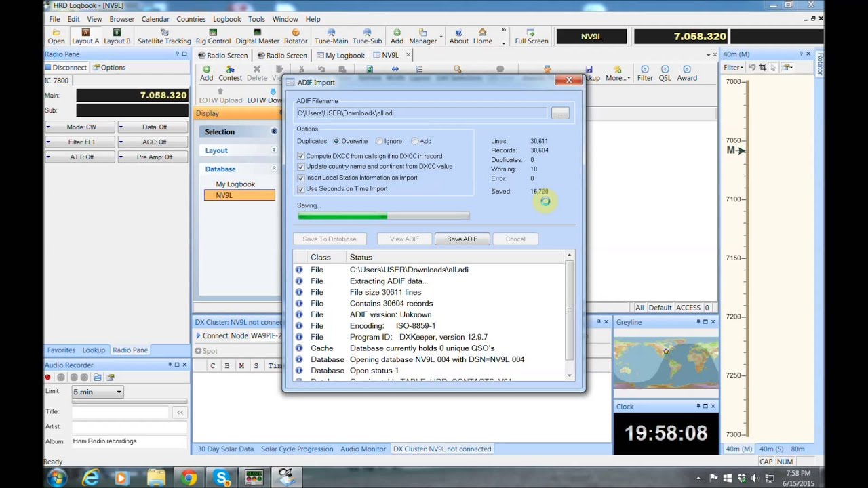
Task: Add a logbook entry with green Add icon
Action: (206, 73)
